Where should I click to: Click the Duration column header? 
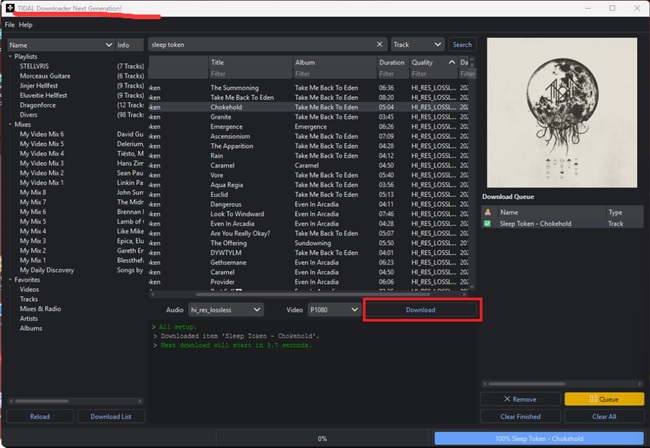(393, 62)
